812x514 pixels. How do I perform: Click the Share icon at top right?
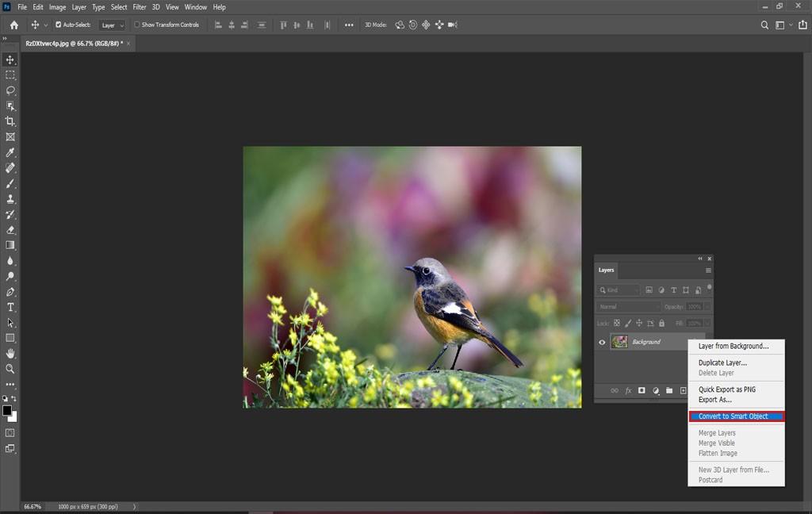802,25
